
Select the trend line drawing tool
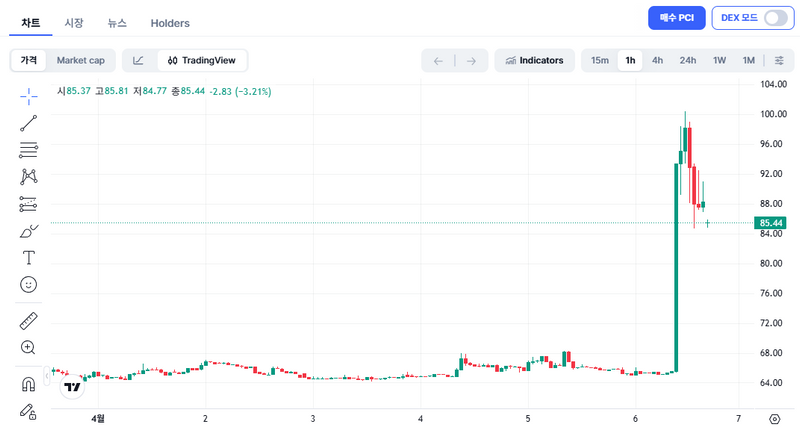point(28,123)
